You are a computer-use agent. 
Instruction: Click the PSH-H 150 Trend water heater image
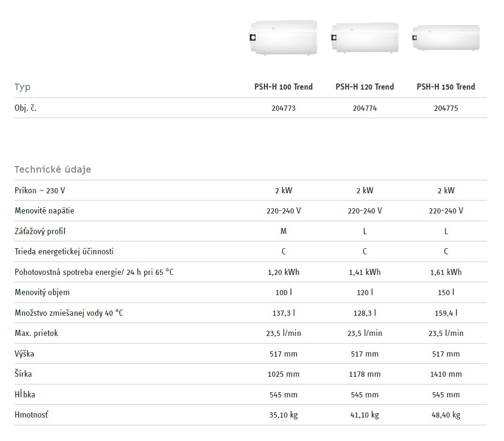tap(445, 38)
